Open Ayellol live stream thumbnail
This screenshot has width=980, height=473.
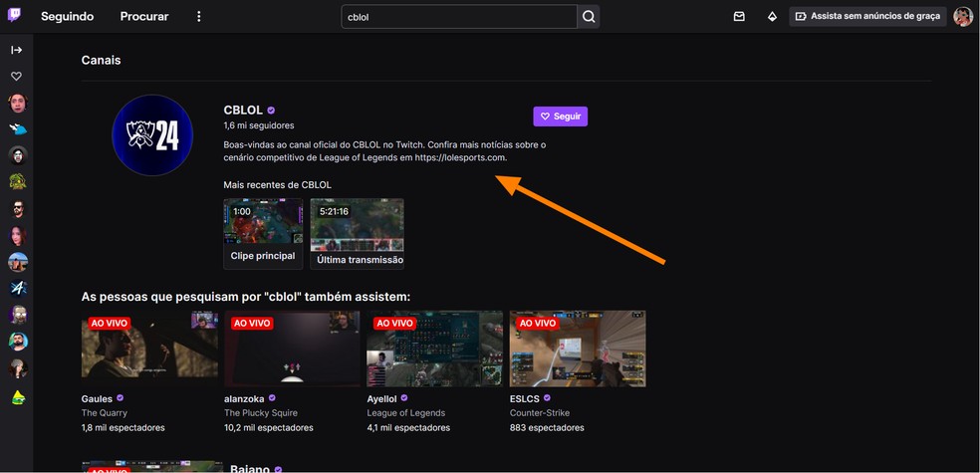pyautogui.click(x=434, y=349)
